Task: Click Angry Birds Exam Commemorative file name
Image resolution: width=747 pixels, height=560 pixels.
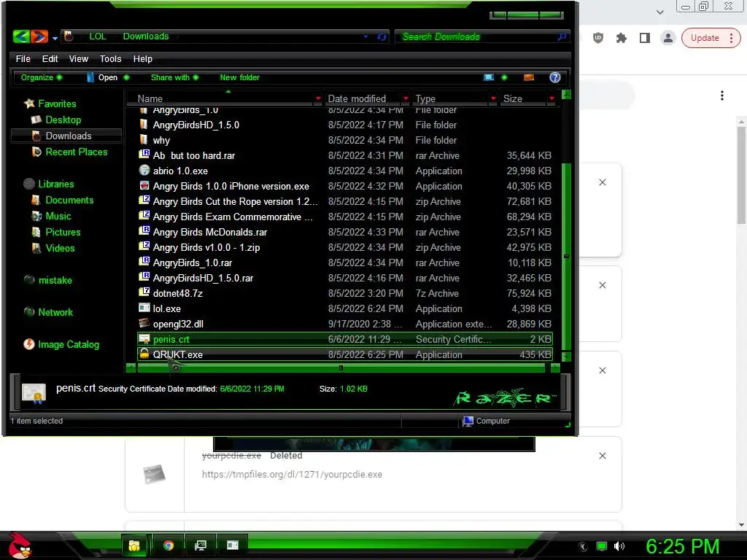Action: point(233,217)
